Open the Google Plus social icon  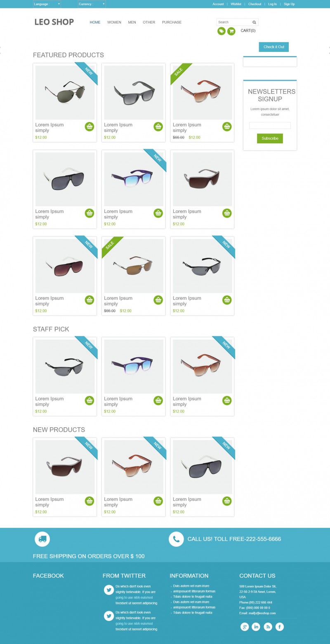click(245, 627)
